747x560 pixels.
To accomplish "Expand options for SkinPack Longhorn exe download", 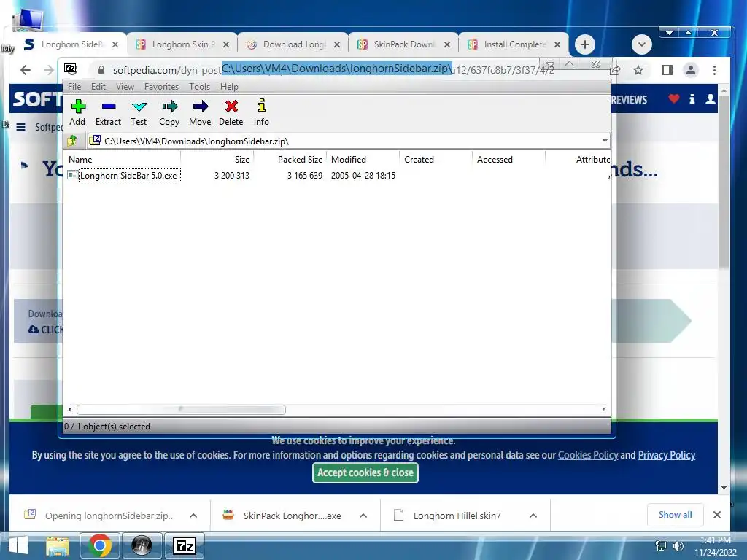I will pos(363,516).
